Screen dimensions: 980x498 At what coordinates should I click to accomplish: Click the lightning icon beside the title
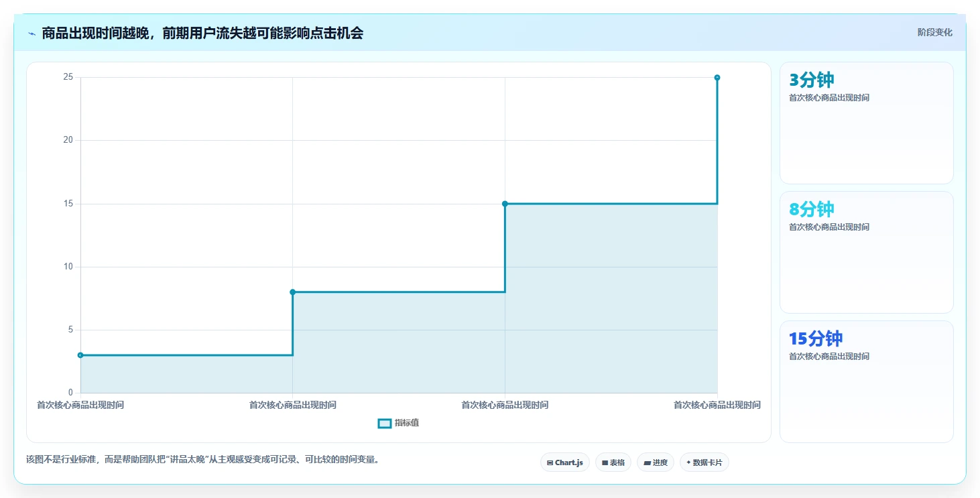(32, 33)
